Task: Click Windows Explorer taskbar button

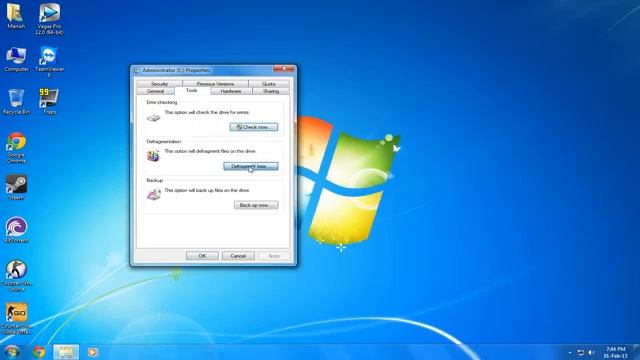Action: point(66,352)
